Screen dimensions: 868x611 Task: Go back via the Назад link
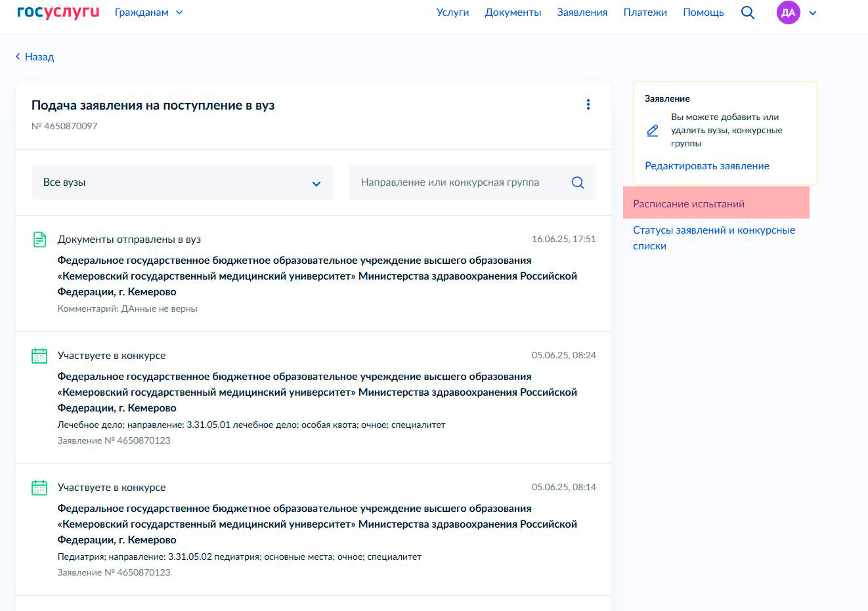point(35,57)
